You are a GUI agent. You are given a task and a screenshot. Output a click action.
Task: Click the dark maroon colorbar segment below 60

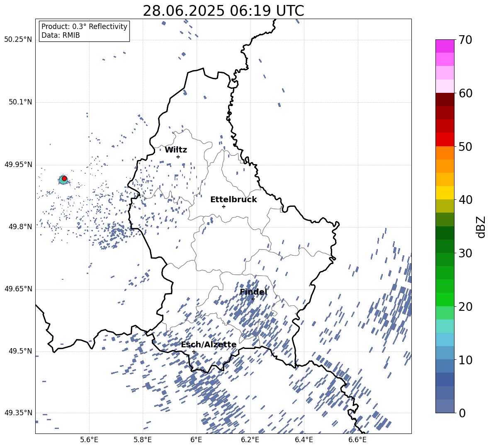[445, 99]
